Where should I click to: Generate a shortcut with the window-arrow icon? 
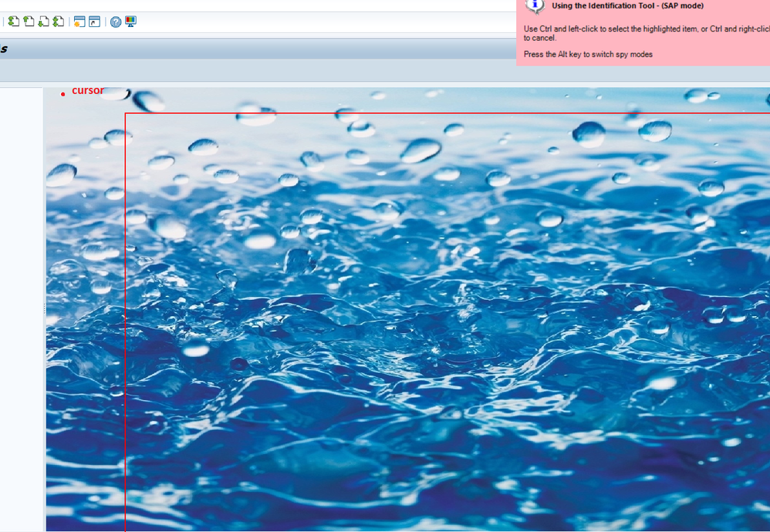coord(94,22)
